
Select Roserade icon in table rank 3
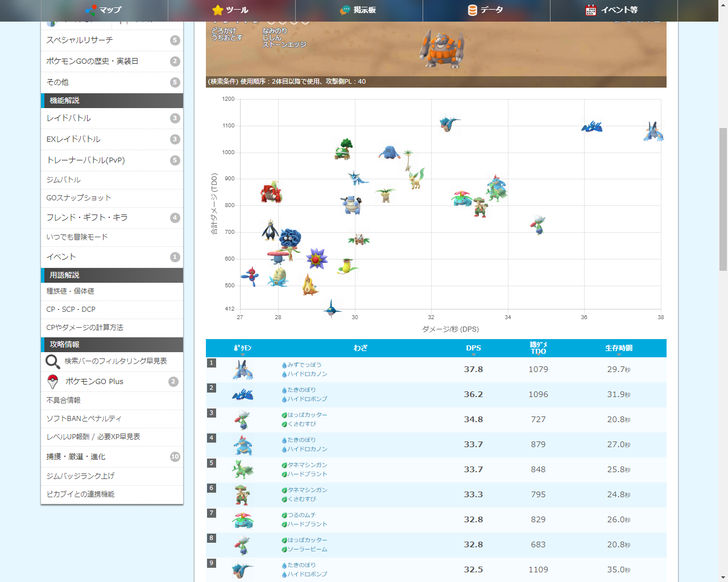(243, 420)
